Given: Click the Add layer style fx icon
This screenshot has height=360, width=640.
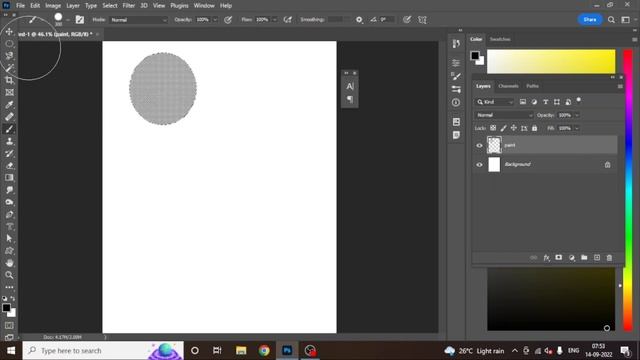Looking at the screenshot, I should [x=547, y=258].
